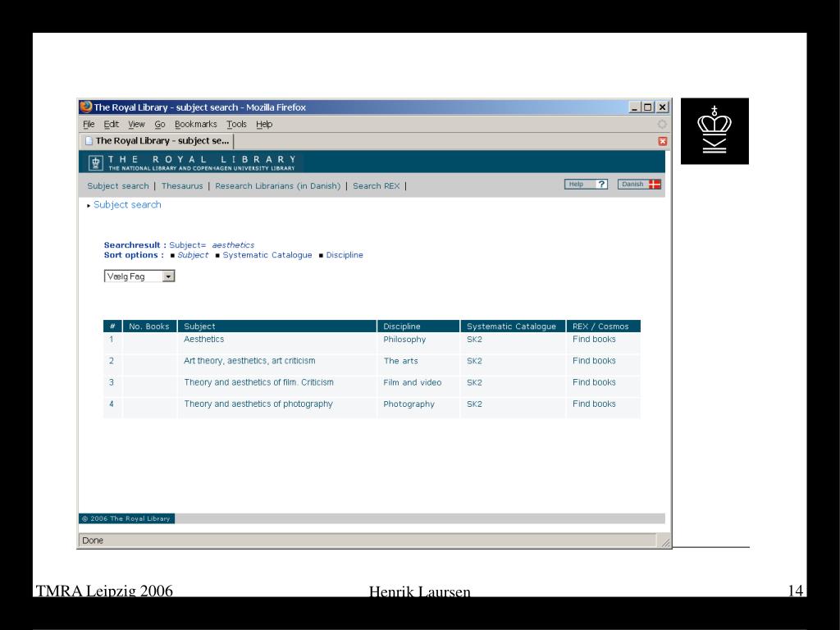Open the View menu
Viewport: 840px width, 630px height.
coord(137,125)
